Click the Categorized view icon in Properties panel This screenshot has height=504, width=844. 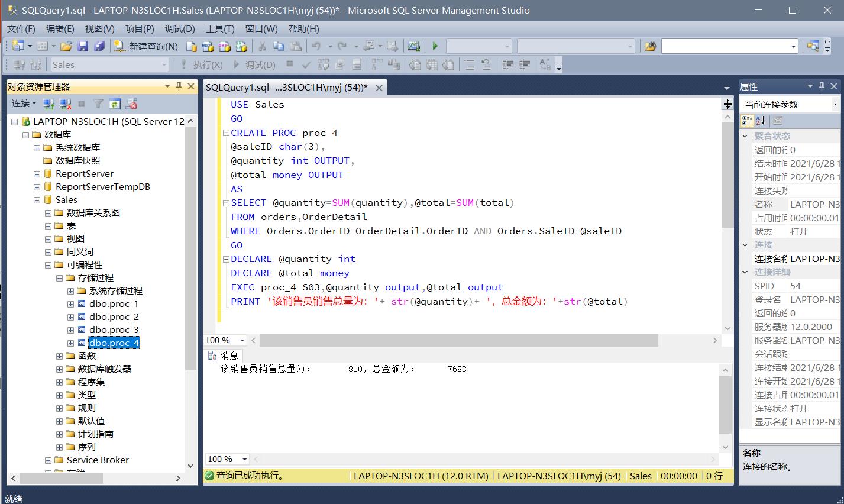coord(747,121)
